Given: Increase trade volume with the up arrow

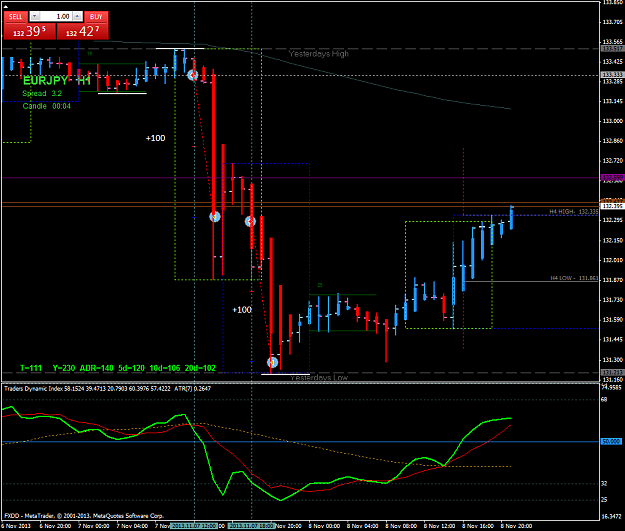Looking at the screenshot, I should coord(78,16).
